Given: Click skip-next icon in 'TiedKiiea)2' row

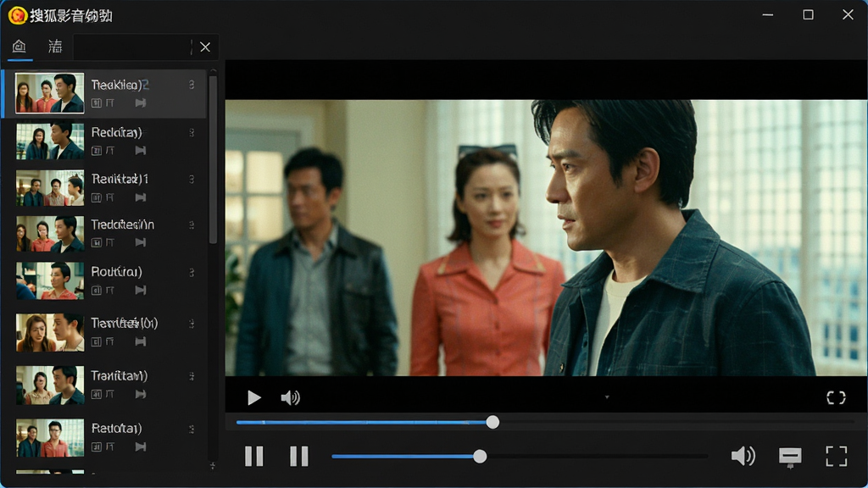Looking at the screenshot, I should tap(141, 103).
